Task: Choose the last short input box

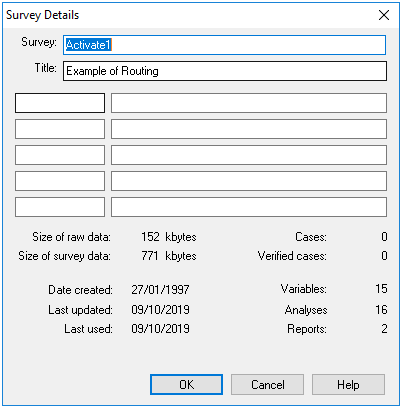Action: pyautogui.click(x=60, y=207)
